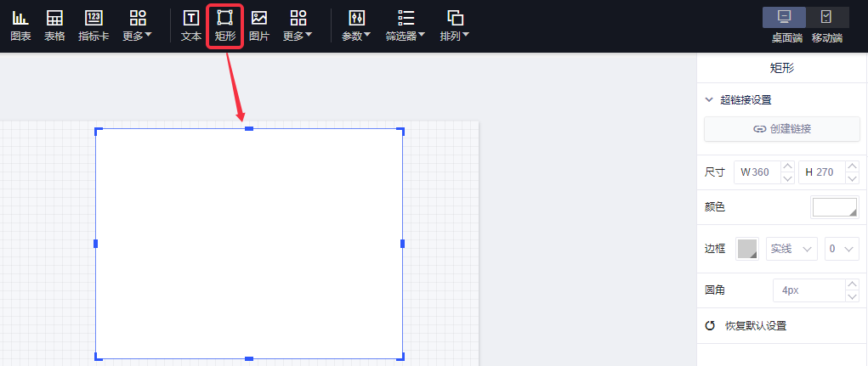Open the border width dropdown showing 0

coord(842,248)
